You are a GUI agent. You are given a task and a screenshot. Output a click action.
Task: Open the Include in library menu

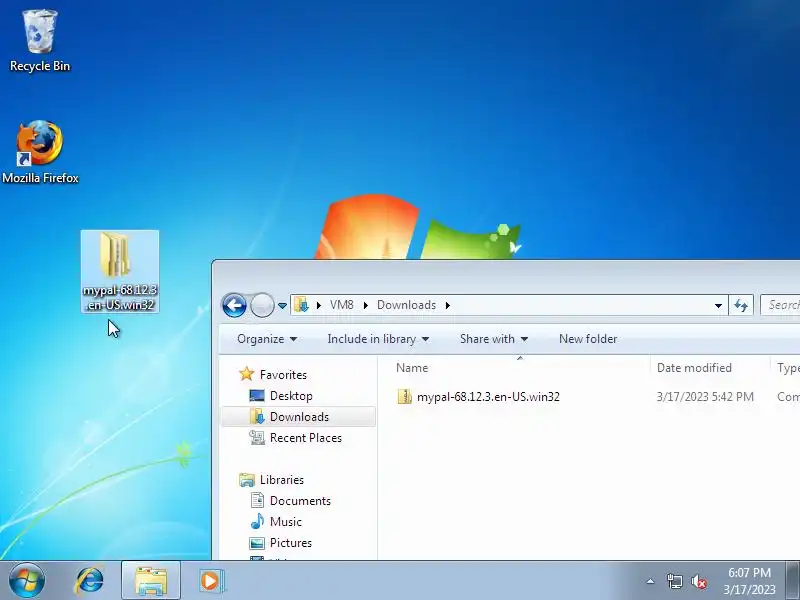378,339
